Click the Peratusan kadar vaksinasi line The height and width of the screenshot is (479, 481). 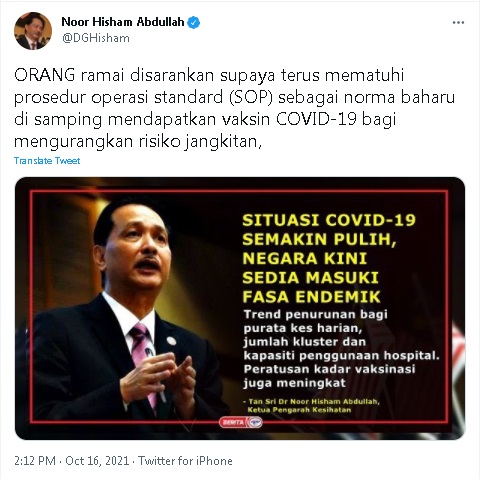(x=329, y=369)
